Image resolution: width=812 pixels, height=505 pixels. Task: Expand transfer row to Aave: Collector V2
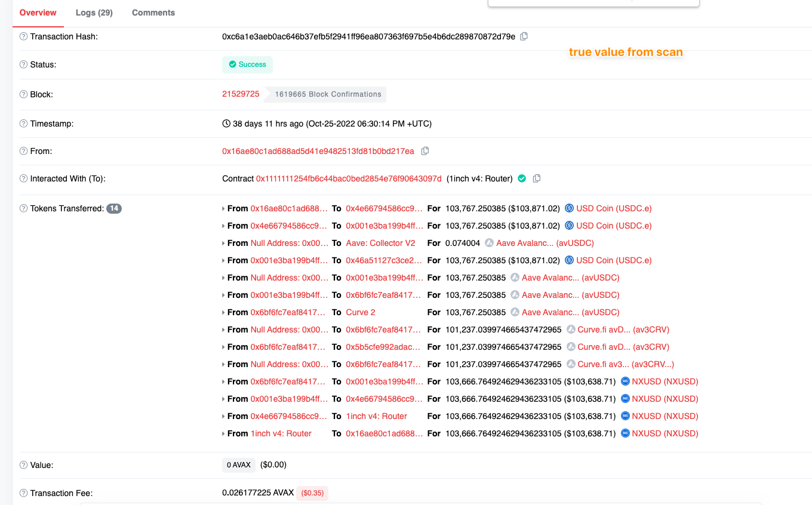224,243
